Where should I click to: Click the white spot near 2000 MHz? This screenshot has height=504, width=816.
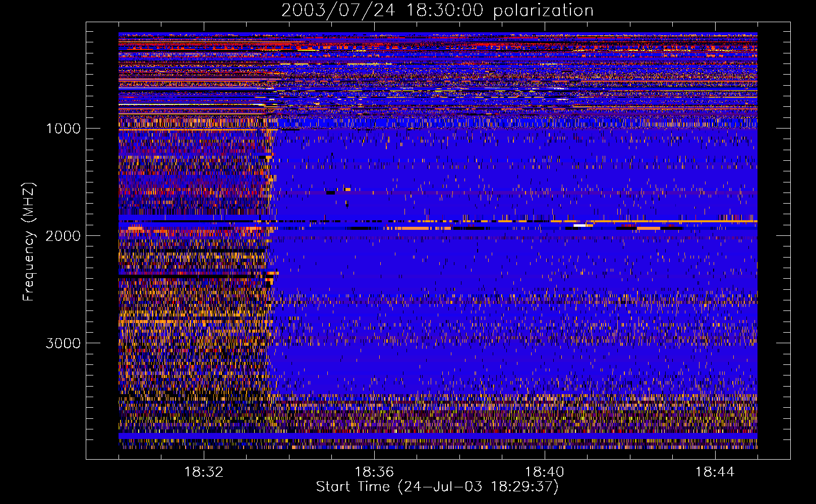pos(580,225)
